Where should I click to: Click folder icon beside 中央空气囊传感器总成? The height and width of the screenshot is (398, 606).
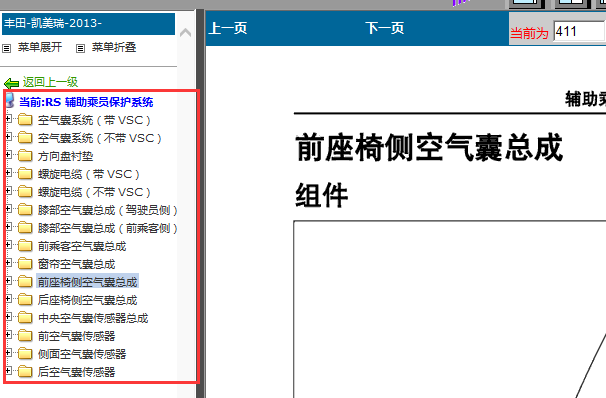[25, 318]
